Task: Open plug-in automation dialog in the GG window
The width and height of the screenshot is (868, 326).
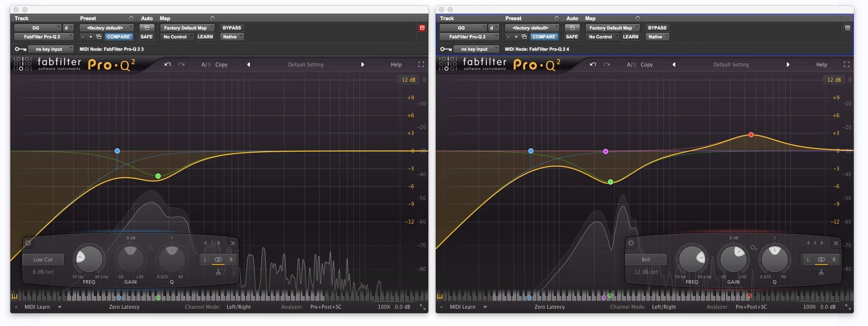Action: (x=572, y=28)
